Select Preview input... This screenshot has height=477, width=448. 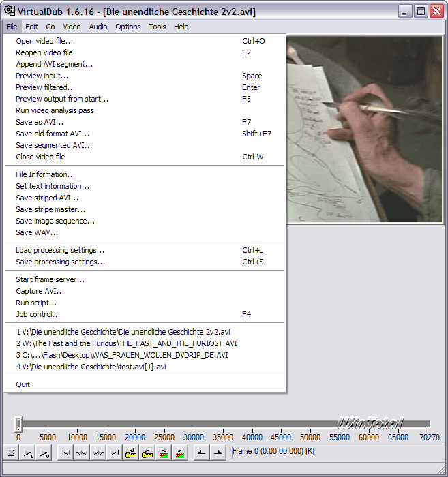(x=145, y=76)
